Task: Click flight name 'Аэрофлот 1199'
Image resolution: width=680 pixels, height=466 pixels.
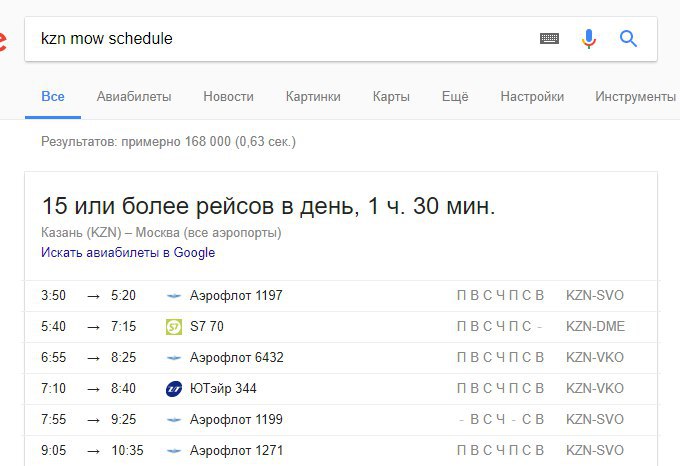Action: point(236,420)
